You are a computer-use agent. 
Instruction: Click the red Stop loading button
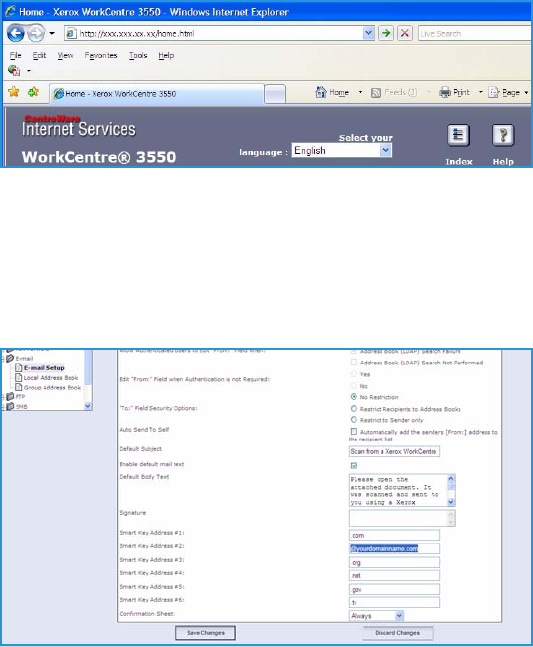click(405, 33)
